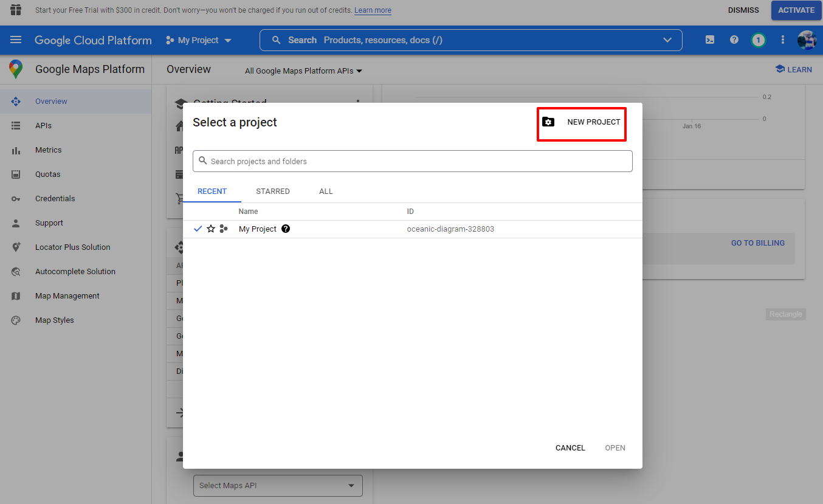
Task: Click the graduation cap Learn icon
Action: coord(780,69)
